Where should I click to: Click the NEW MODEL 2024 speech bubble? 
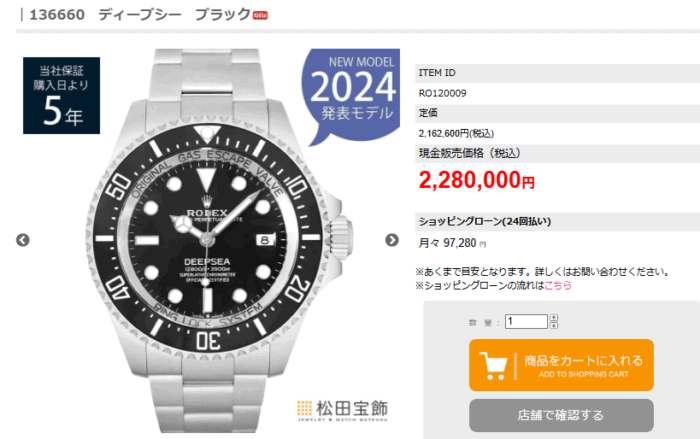coord(351,95)
